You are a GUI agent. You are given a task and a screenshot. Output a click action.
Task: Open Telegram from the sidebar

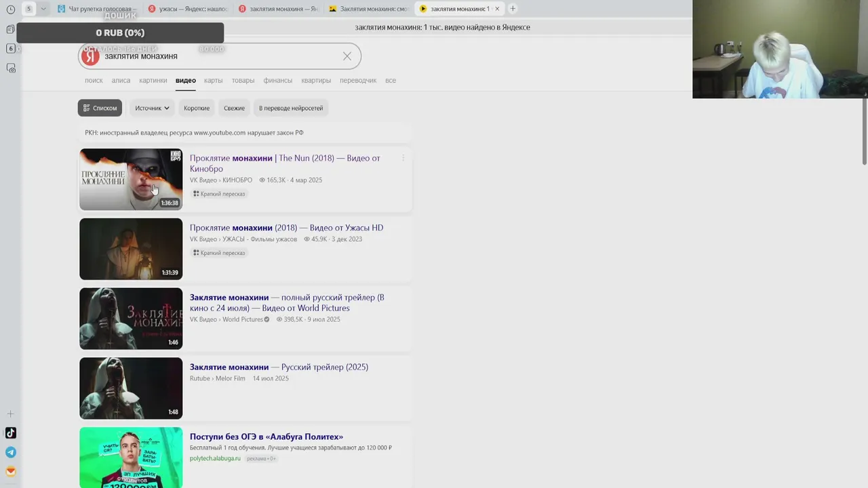point(10,452)
